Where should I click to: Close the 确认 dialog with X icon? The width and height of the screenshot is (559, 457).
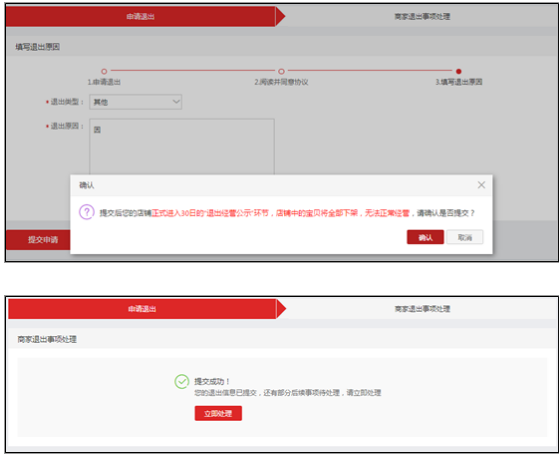tap(481, 185)
